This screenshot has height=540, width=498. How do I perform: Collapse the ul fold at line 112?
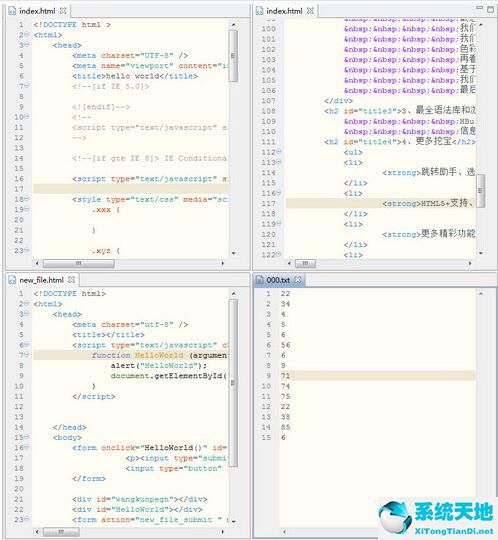(x=279, y=151)
